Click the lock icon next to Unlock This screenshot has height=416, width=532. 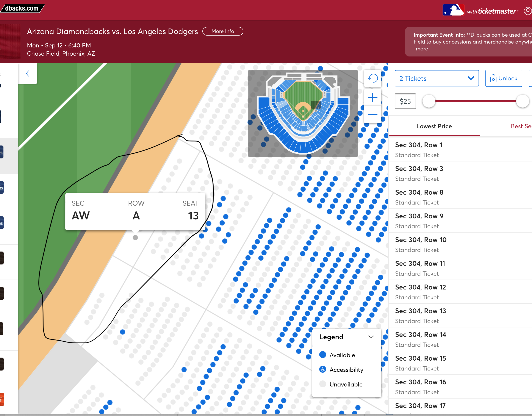492,78
